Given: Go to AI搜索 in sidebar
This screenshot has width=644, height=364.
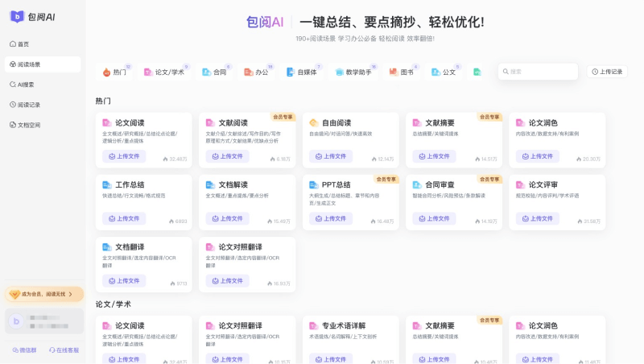Looking at the screenshot, I should pos(26,85).
